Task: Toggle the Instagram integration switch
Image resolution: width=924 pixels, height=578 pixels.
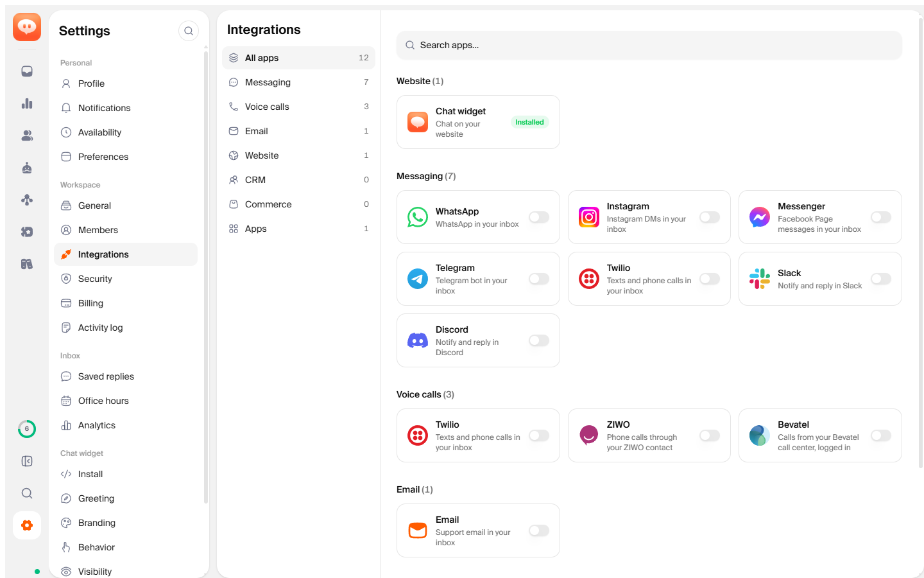Action: pos(710,217)
